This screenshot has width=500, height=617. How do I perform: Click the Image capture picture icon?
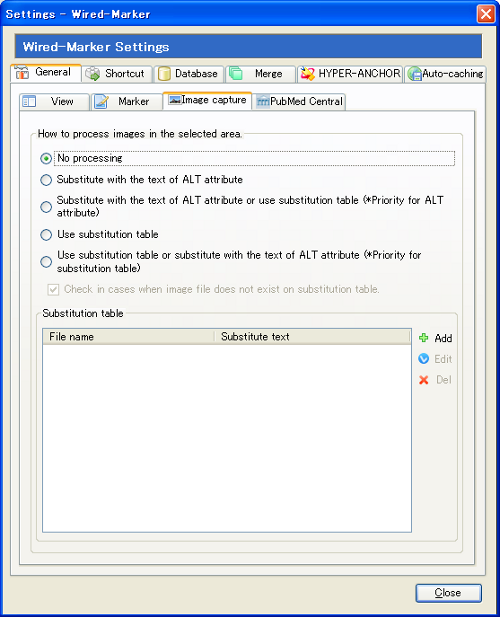[174, 100]
